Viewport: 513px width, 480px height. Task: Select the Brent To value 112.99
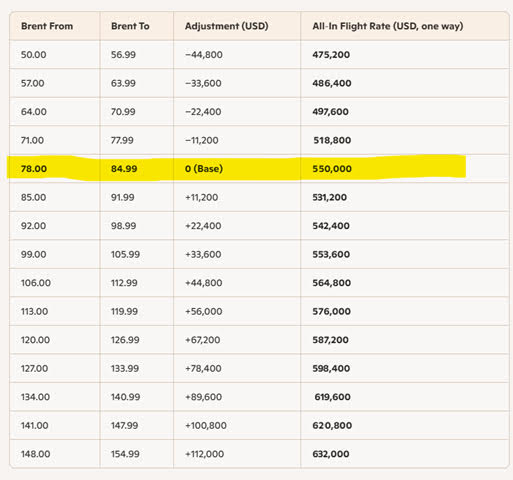(124, 283)
